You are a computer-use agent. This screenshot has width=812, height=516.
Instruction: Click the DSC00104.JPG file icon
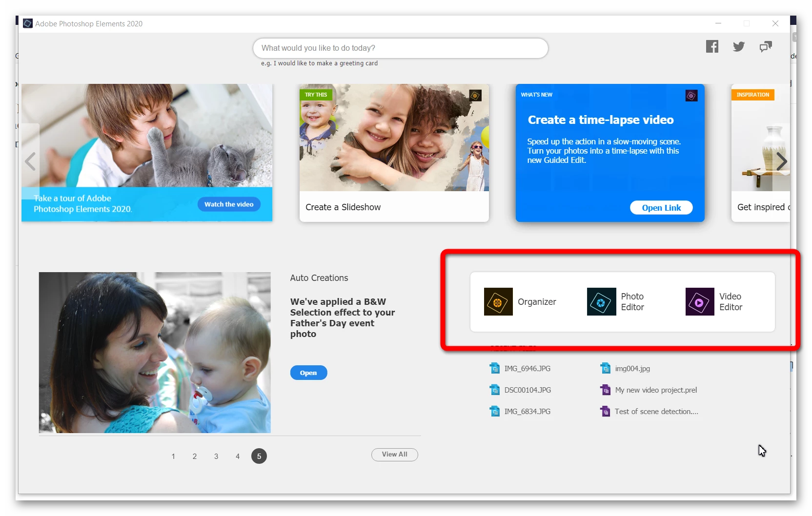coord(495,390)
